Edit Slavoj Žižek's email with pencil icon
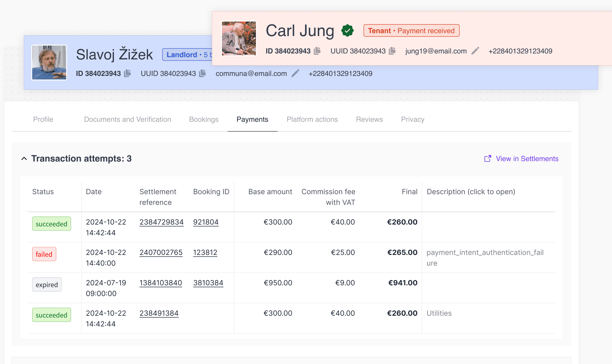Viewport: 612px width, 364px height. 295,73
